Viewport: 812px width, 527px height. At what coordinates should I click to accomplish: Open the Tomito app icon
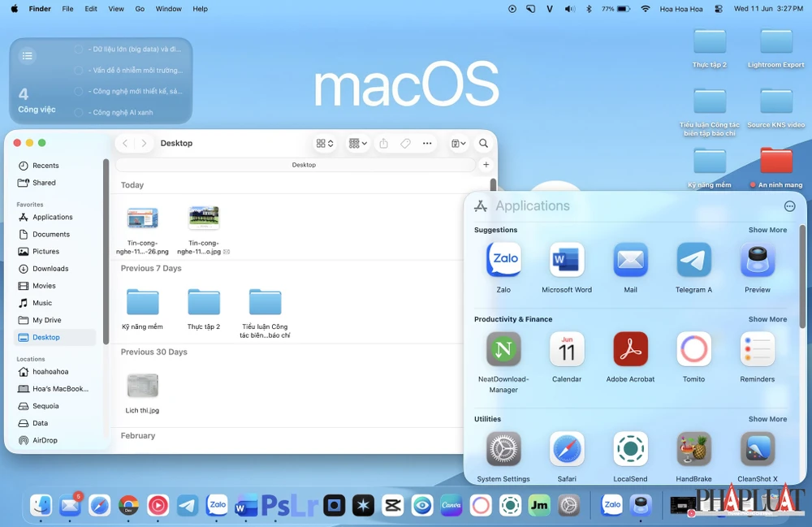click(x=693, y=349)
